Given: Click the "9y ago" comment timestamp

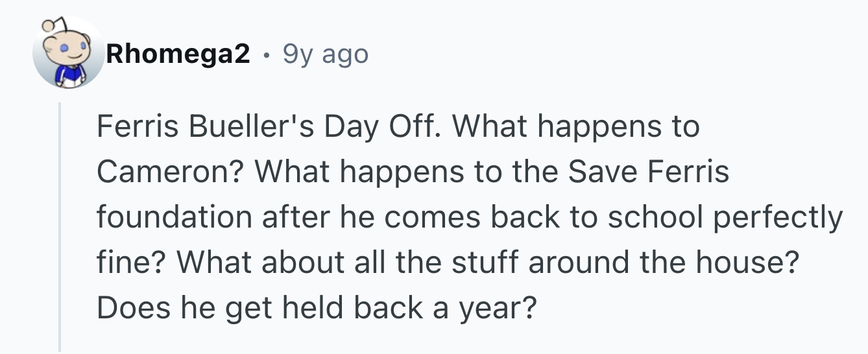Looking at the screenshot, I should coord(326,54).
